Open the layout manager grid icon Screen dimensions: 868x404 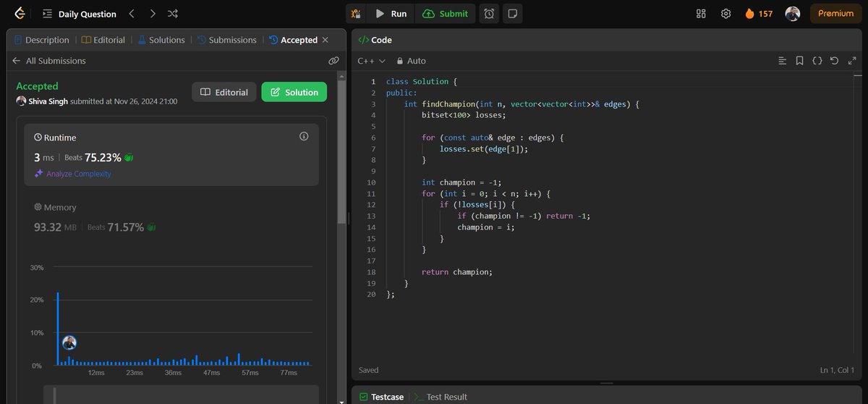click(x=701, y=14)
